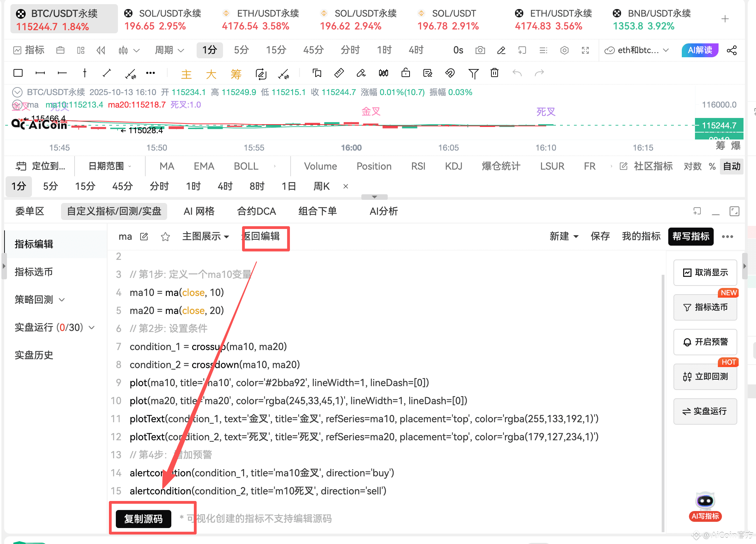Click the trash delete drawings icon
756x544 pixels.
click(495, 73)
